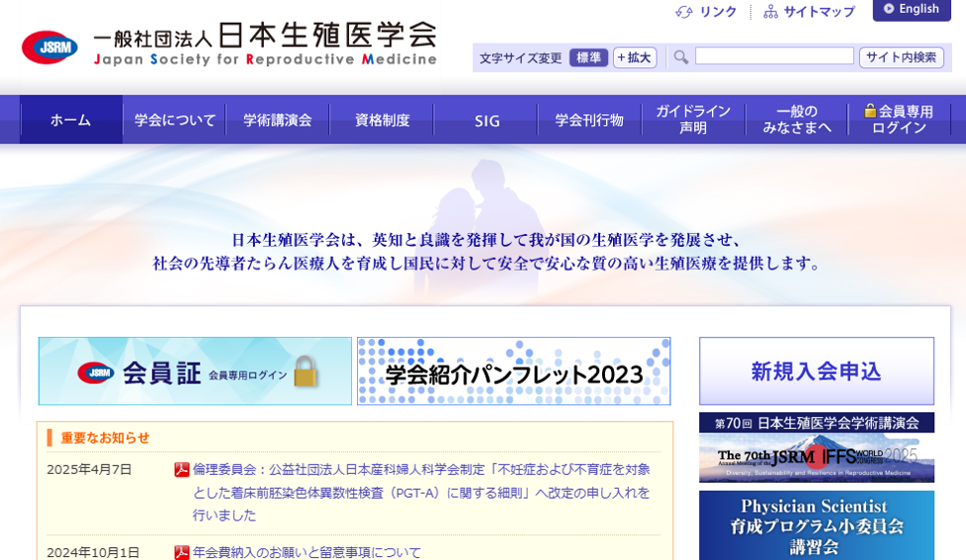Screen dimensions: 966x560
Task: Click the サイト内検索 button
Action: [x=902, y=57]
